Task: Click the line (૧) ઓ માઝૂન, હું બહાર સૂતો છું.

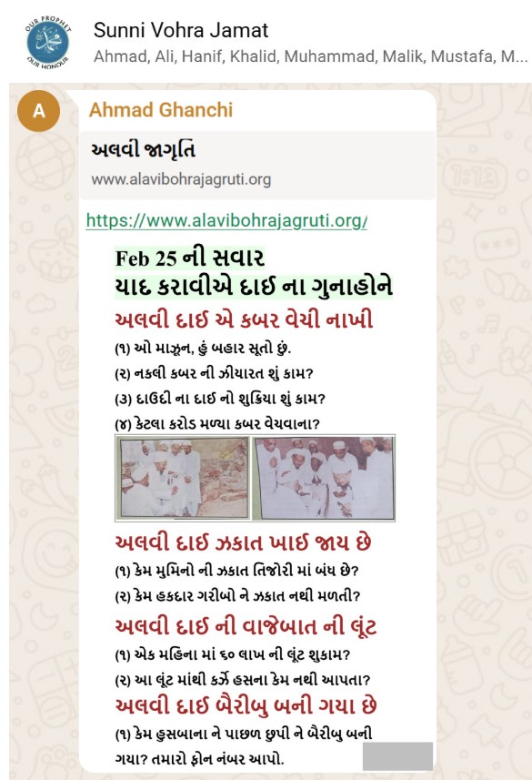Action: [x=203, y=349]
